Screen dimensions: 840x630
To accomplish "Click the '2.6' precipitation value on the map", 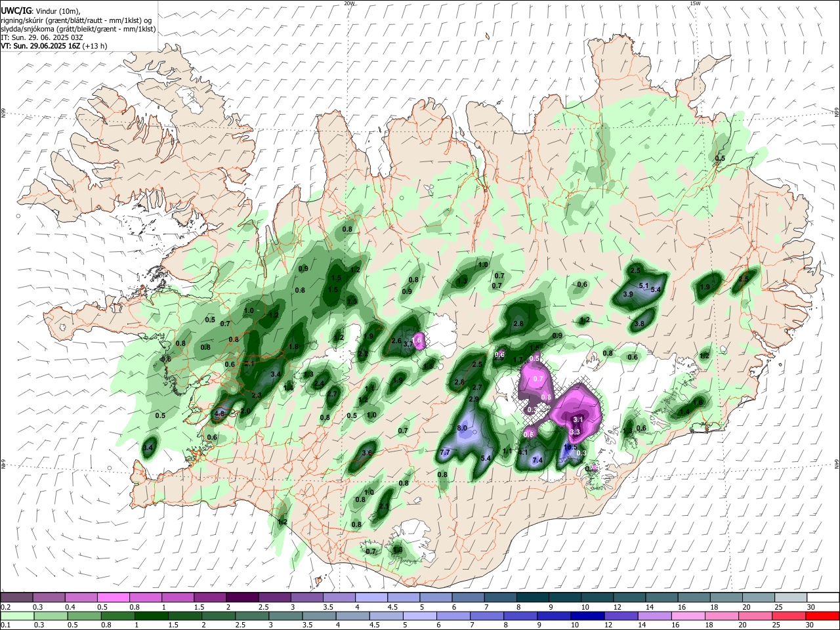I will (x=396, y=341).
